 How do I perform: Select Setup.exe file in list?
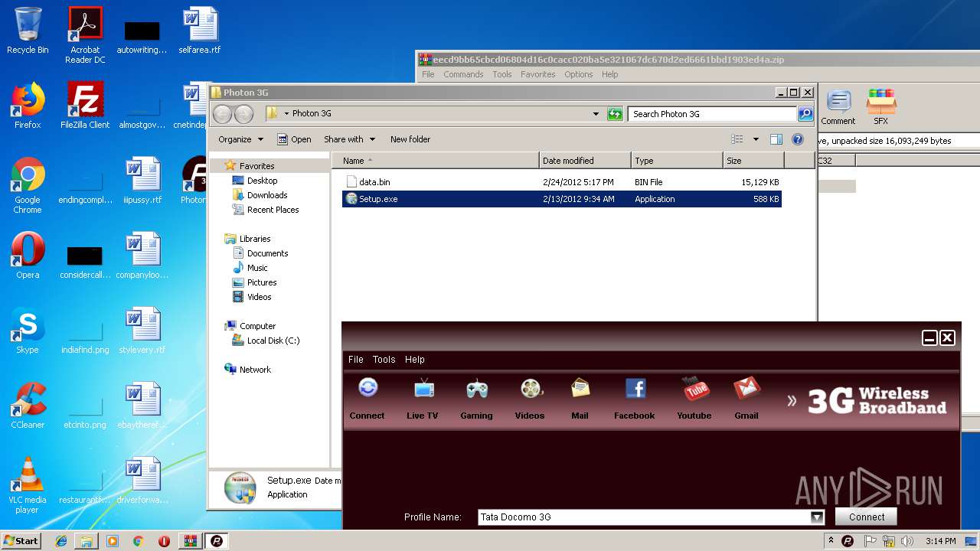562,199
